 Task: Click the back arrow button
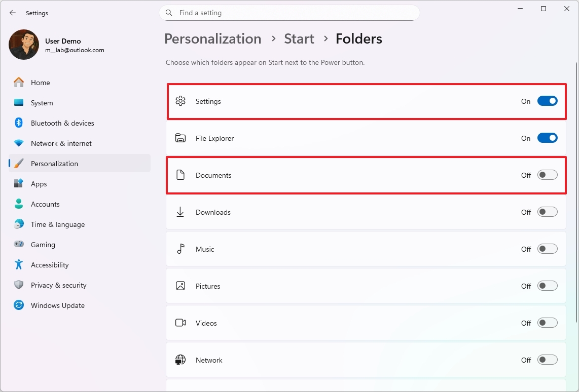click(12, 13)
